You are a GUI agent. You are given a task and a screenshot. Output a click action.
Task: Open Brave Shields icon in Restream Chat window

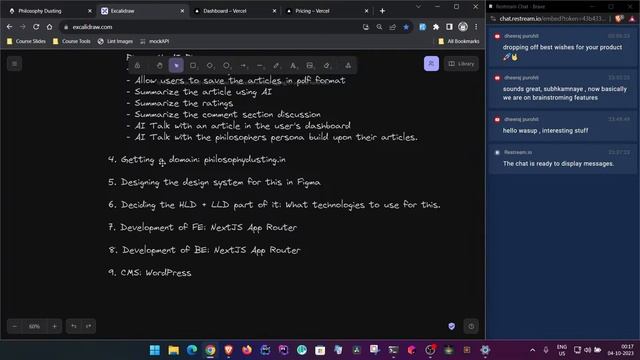pyautogui.click(x=619, y=18)
